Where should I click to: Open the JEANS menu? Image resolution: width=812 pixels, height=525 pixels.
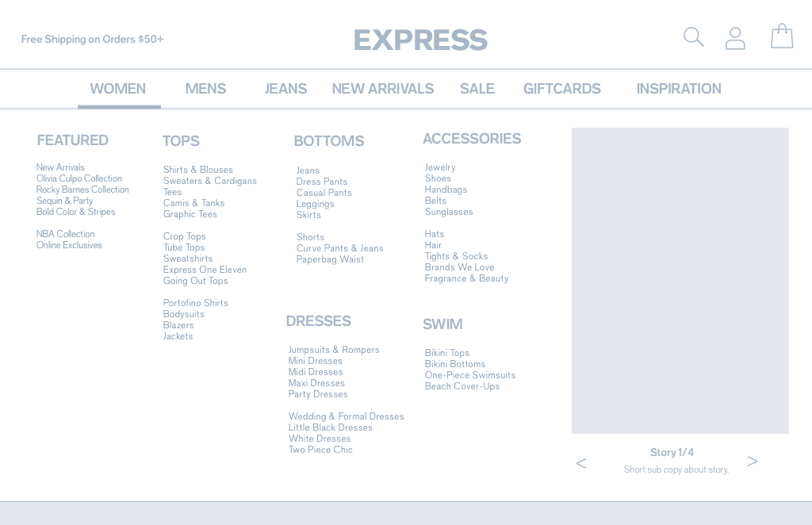(x=285, y=89)
